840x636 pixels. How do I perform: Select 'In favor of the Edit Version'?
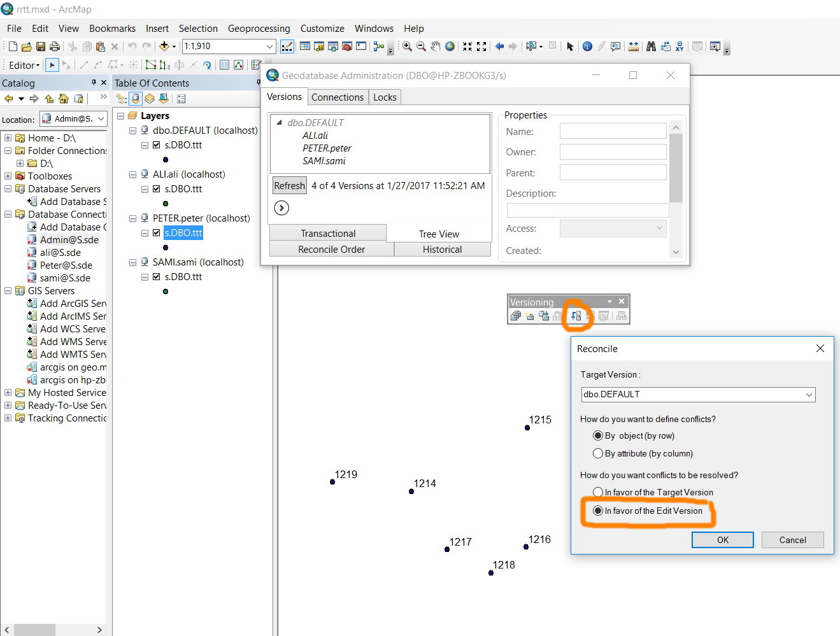coord(648,511)
